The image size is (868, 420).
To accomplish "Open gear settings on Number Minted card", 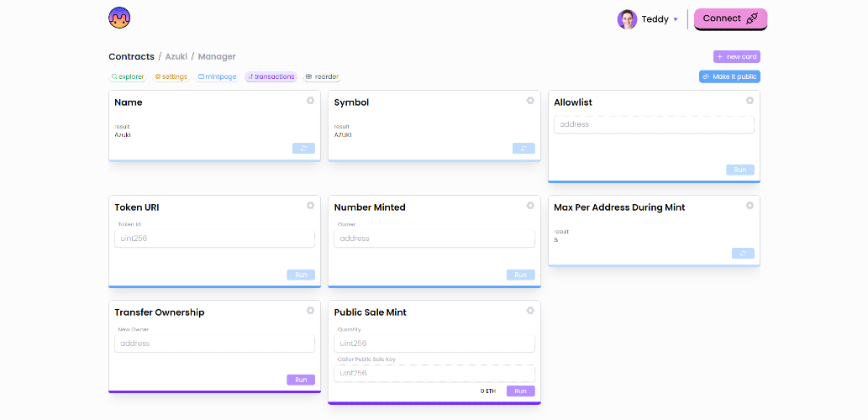I will click(x=530, y=205).
